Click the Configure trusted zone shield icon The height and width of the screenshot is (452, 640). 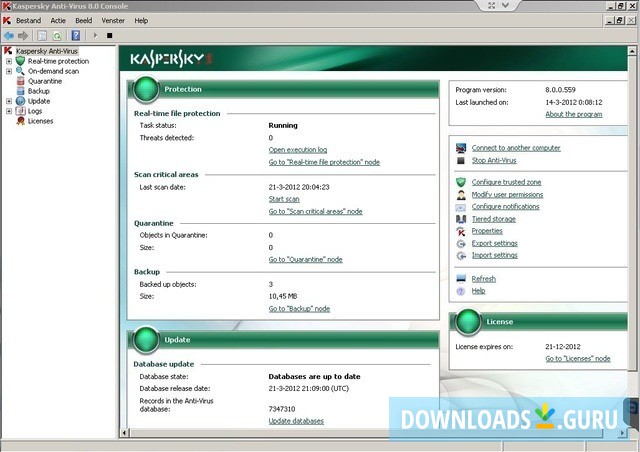tap(461, 182)
